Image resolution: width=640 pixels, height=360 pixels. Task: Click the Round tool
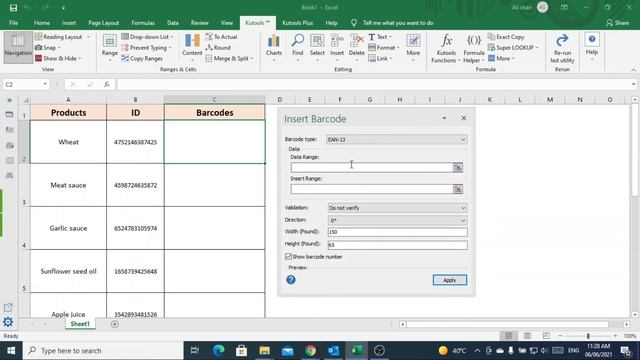coord(218,48)
